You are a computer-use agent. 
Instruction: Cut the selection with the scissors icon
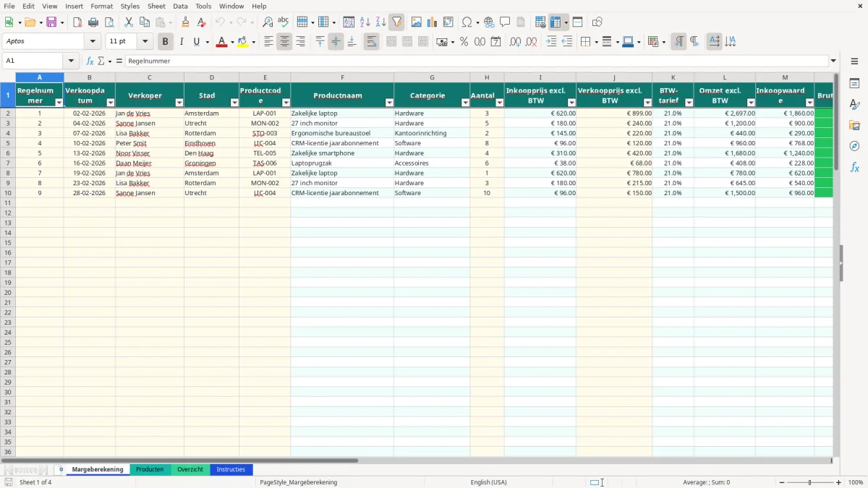(129, 22)
